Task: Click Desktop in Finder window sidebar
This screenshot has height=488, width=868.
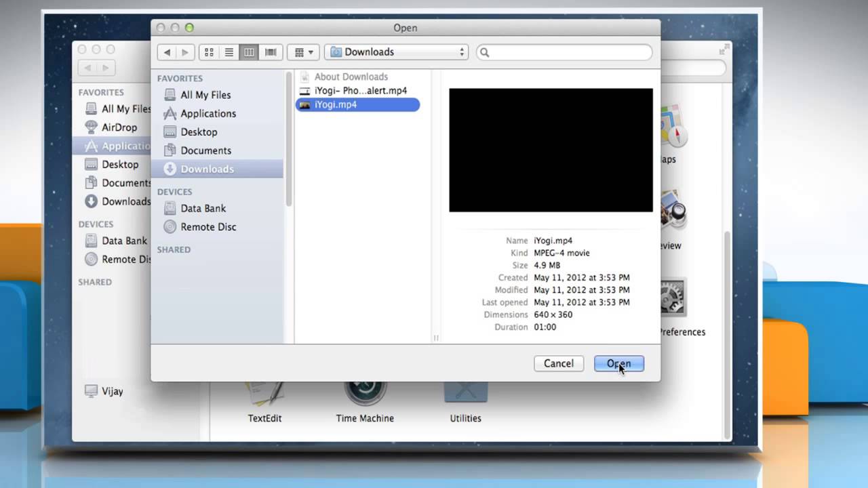Action: point(120,164)
